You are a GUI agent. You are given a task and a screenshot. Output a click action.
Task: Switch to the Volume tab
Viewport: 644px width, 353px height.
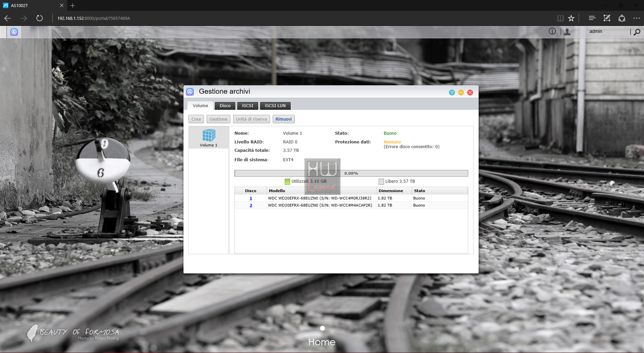click(x=200, y=106)
